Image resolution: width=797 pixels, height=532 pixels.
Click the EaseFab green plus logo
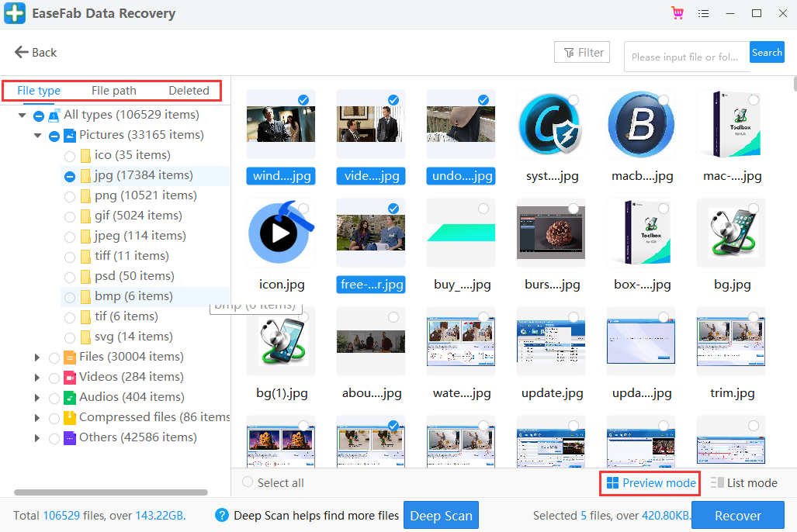point(15,14)
